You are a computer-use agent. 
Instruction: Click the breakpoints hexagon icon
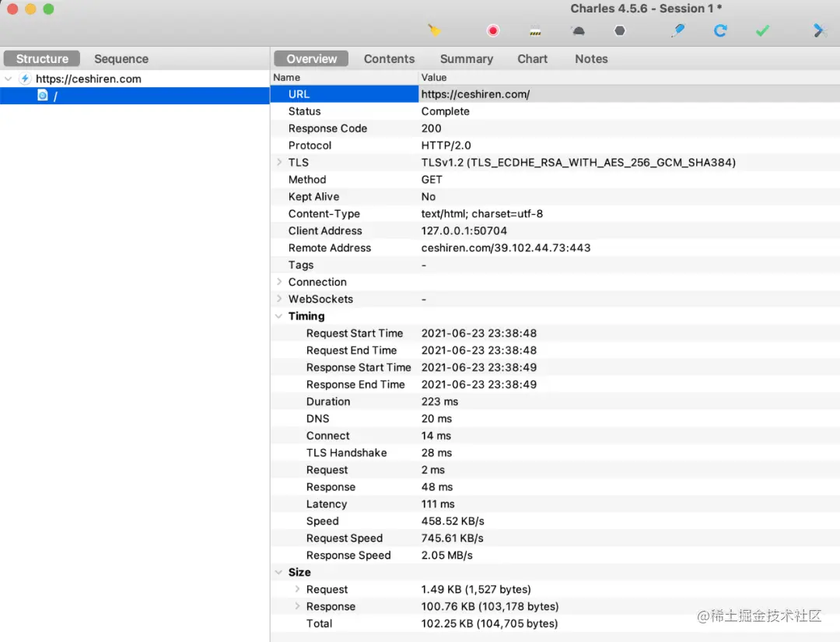coord(620,30)
